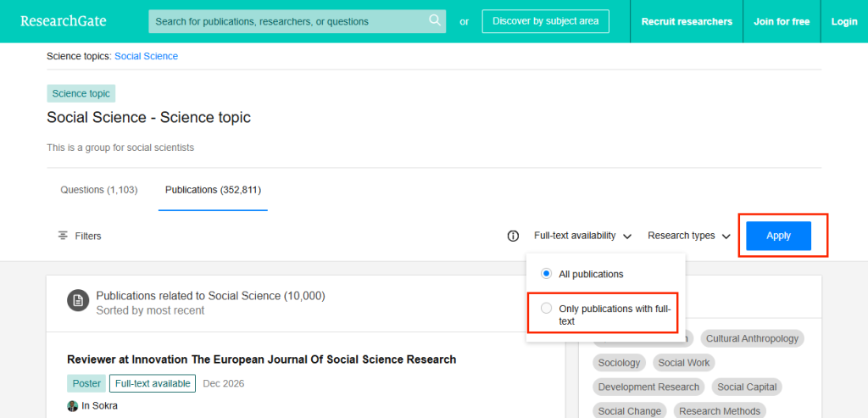Click the Sorted by most recent text
The image size is (868, 418).
[x=150, y=310]
